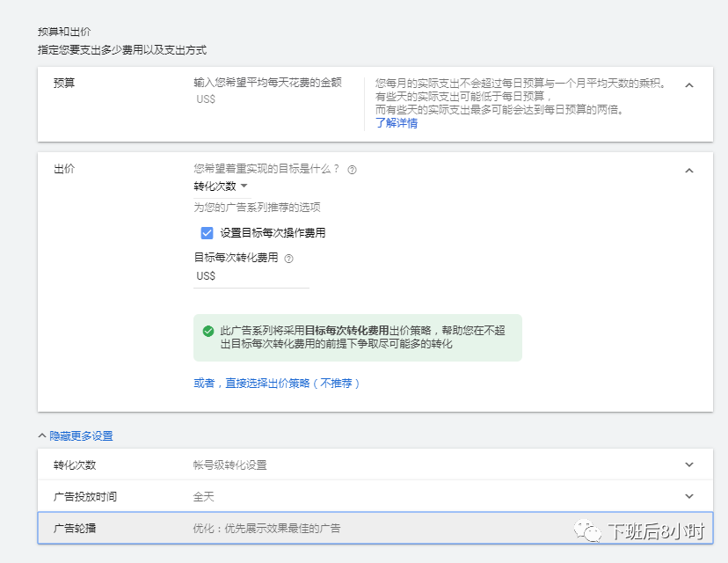Select the highlighted 广告轮播 优化 row
Viewport: 728px width, 563px height.
[264, 528]
